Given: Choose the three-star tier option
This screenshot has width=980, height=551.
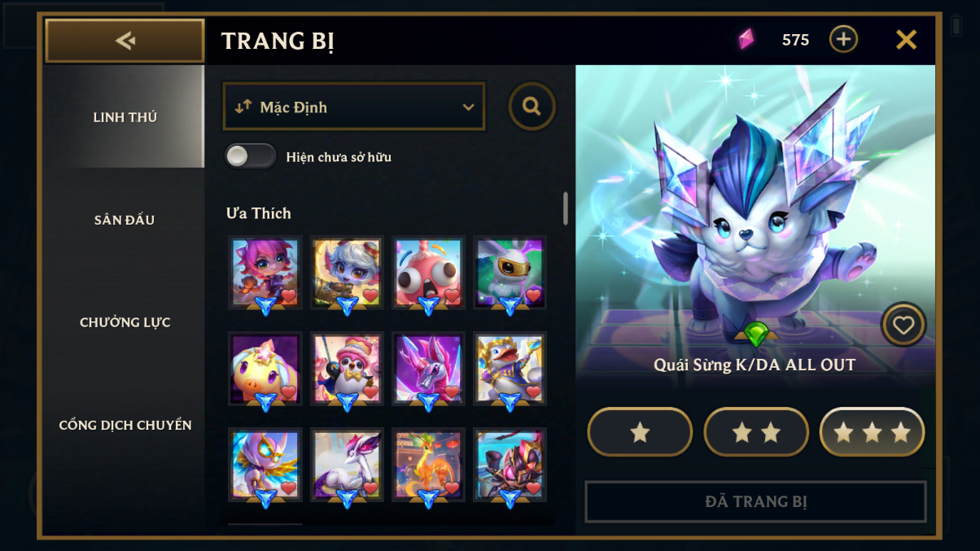Looking at the screenshot, I should 872,432.
